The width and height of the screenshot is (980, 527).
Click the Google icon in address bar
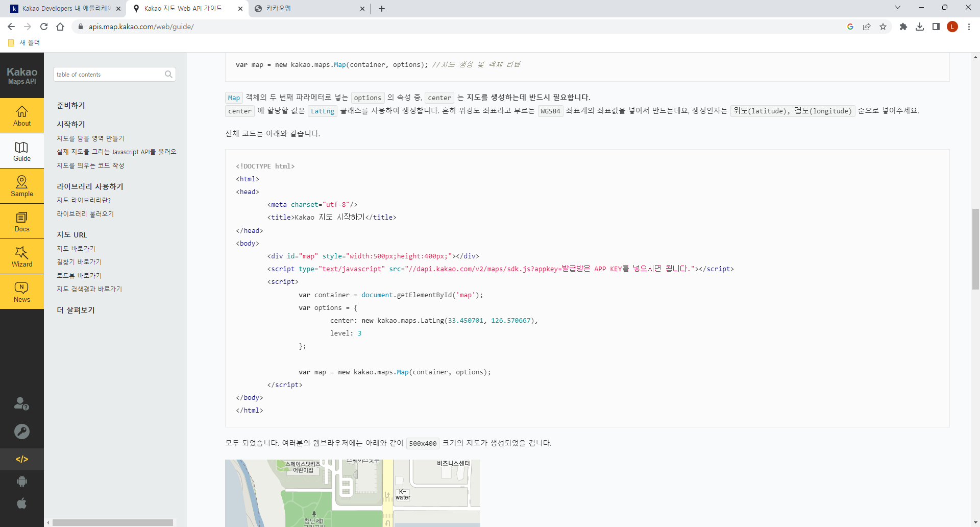850,27
